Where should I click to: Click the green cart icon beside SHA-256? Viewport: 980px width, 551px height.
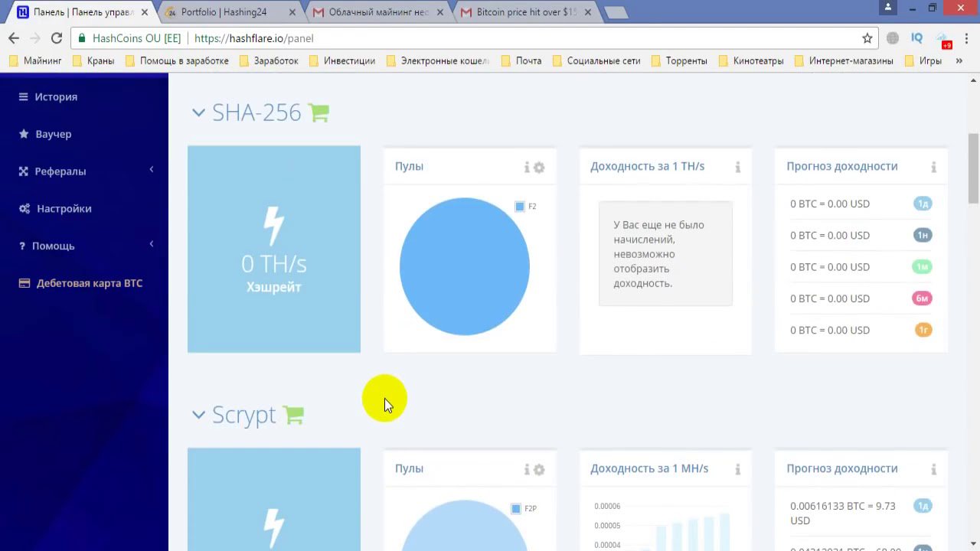[x=318, y=112]
